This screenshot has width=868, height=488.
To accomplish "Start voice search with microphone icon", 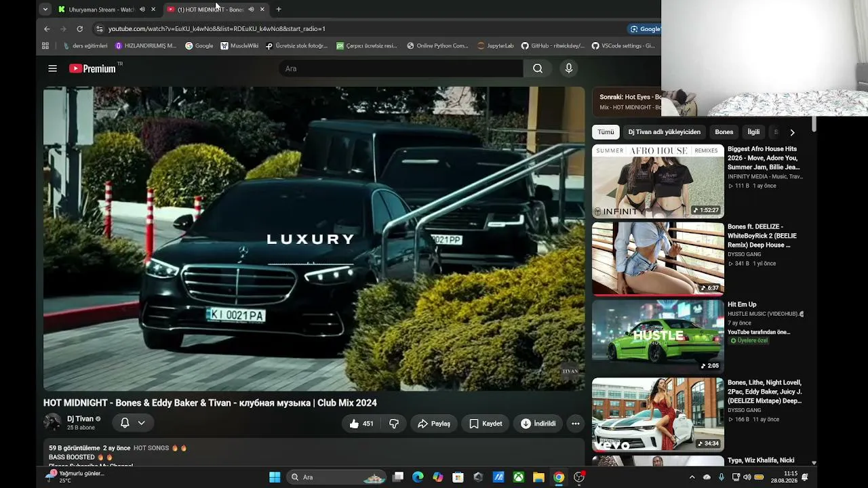I will (x=569, y=68).
